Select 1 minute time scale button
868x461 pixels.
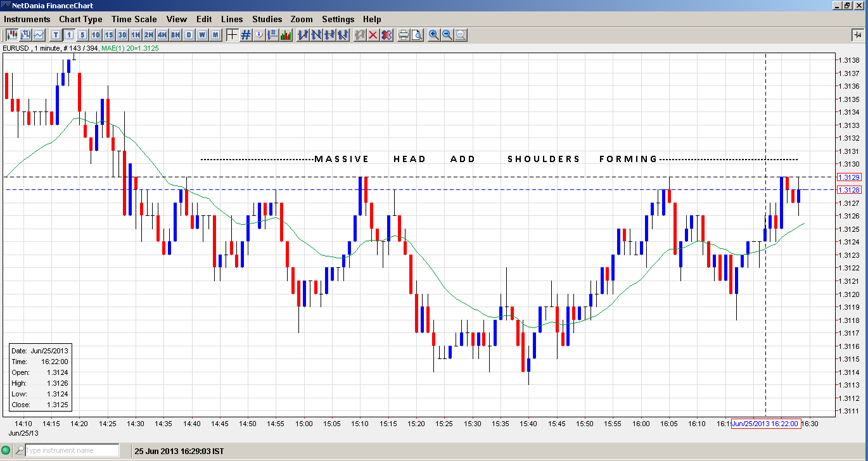coord(69,35)
